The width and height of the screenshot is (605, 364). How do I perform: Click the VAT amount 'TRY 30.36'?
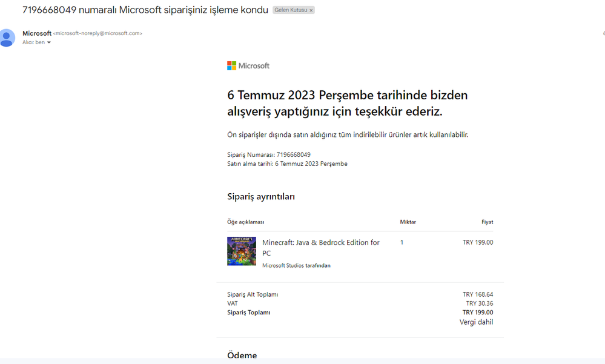pyautogui.click(x=479, y=303)
